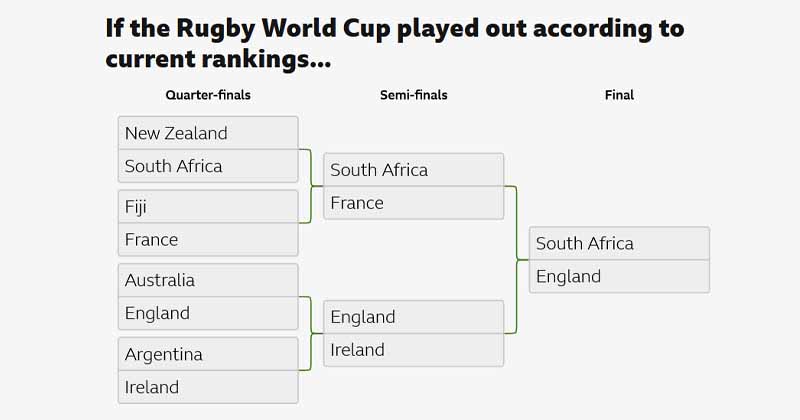Image resolution: width=800 pixels, height=420 pixels.
Task: Select France in the quarter-finals column
Action: (x=207, y=240)
